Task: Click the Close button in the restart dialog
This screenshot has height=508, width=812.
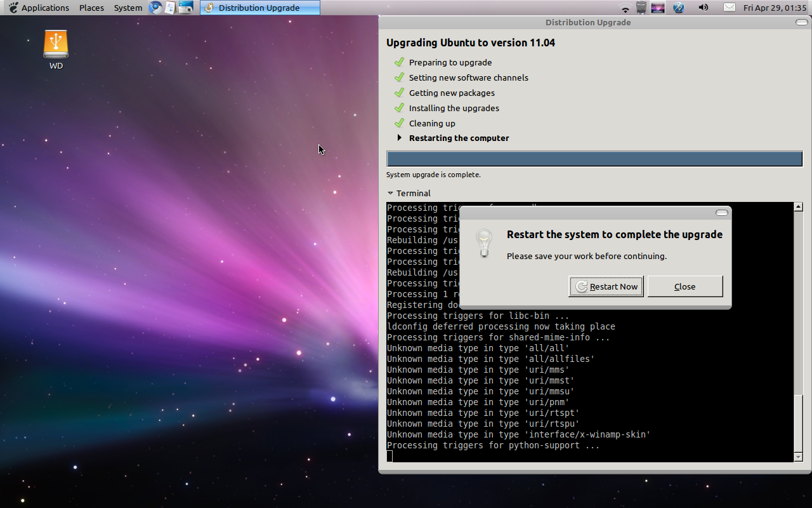Action: (685, 286)
